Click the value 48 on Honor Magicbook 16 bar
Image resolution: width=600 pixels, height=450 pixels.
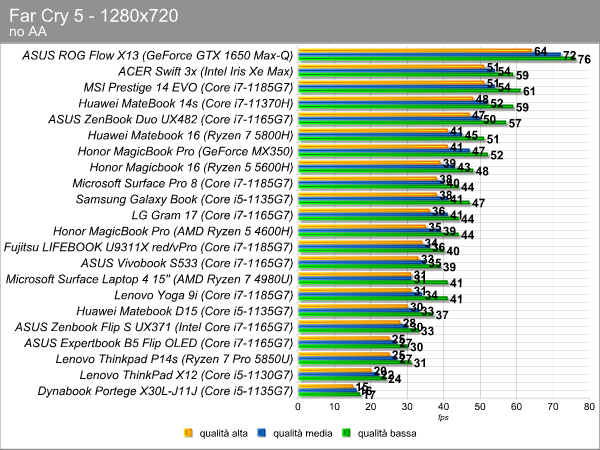tap(482, 171)
